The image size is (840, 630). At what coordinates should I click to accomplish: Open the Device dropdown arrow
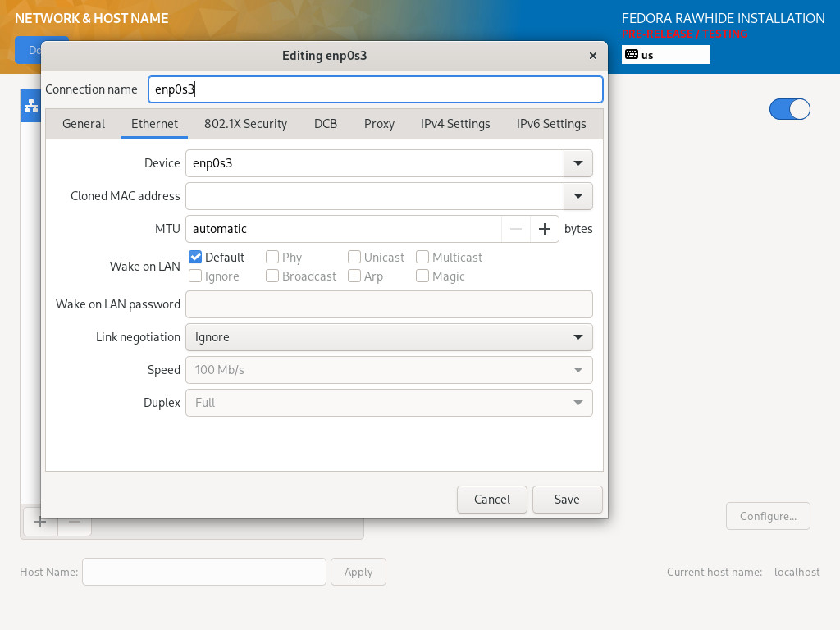tap(578, 163)
